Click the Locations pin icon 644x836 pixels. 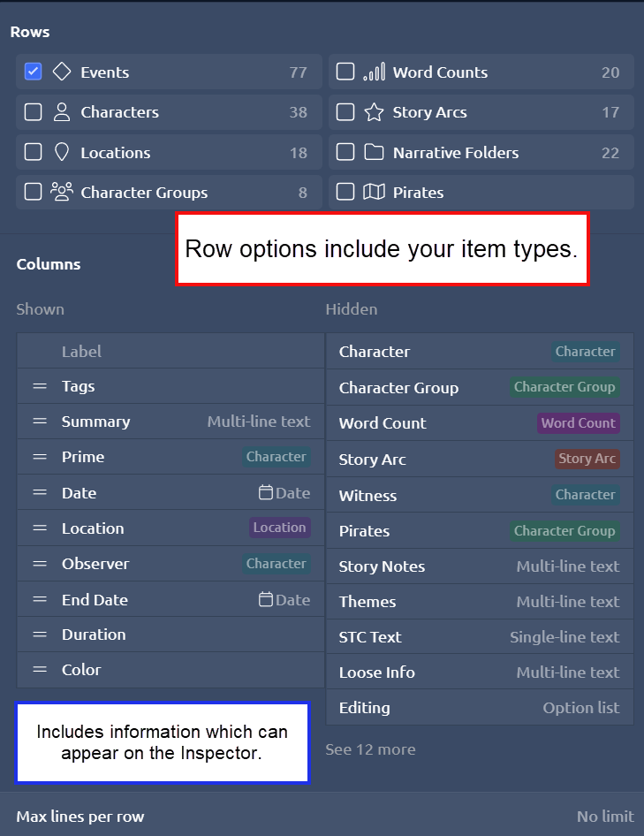(62, 152)
